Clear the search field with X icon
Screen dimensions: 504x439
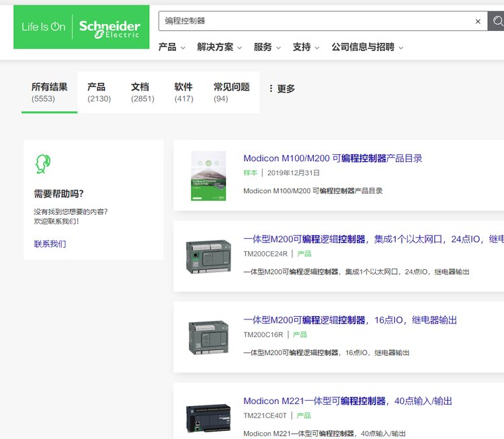pyautogui.click(x=478, y=21)
